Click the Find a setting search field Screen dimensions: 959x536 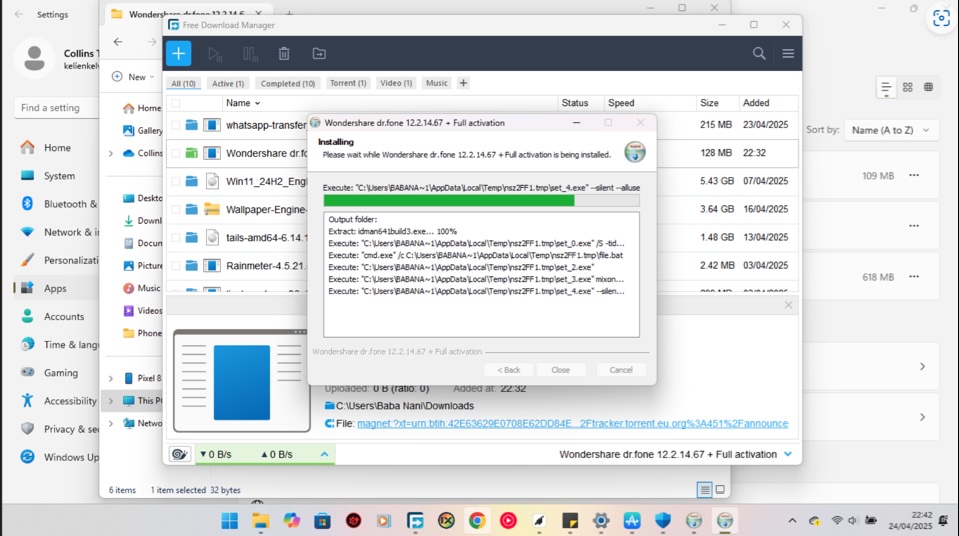tap(55, 108)
